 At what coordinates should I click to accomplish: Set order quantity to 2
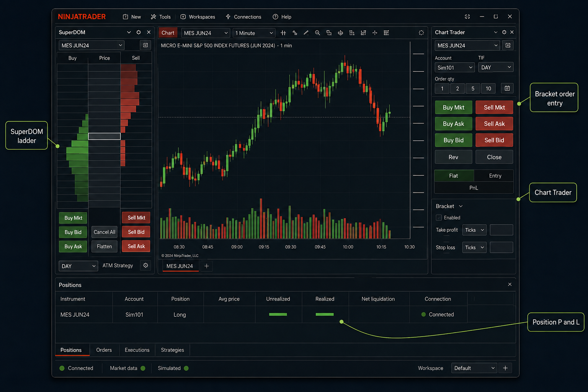[x=457, y=88]
